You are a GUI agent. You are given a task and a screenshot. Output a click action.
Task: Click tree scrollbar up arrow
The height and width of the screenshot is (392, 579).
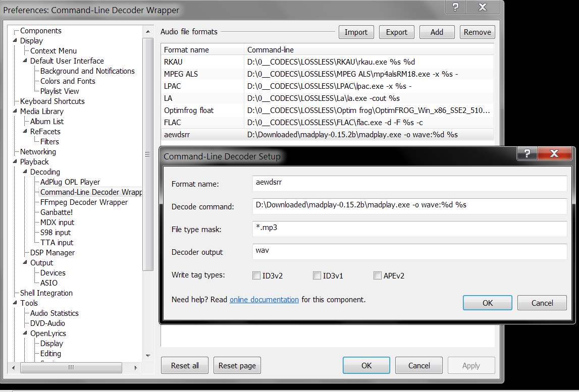(148, 32)
